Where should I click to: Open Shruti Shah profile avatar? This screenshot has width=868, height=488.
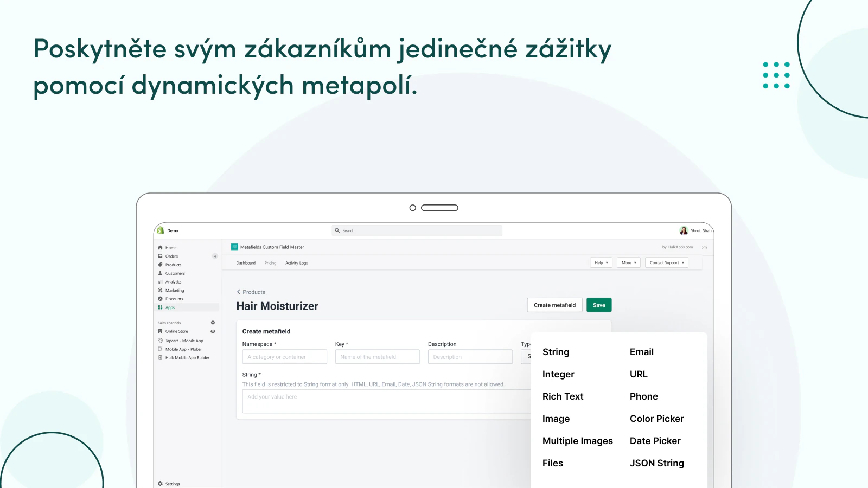click(x=684, y=230)
